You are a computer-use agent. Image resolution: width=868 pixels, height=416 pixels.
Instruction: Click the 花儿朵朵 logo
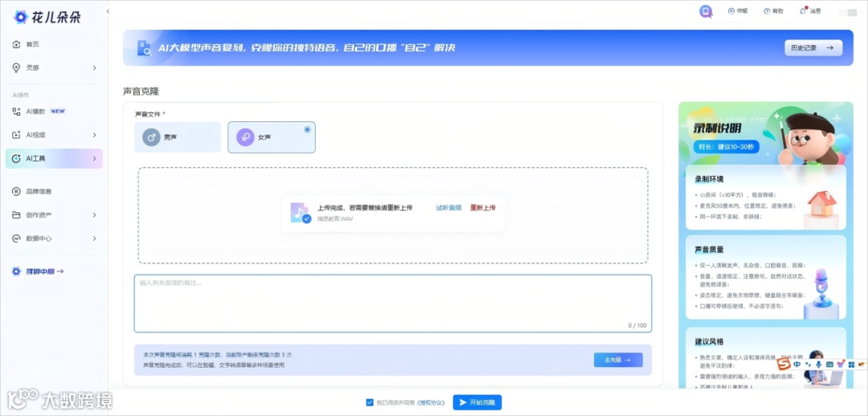tap(47, 17)
